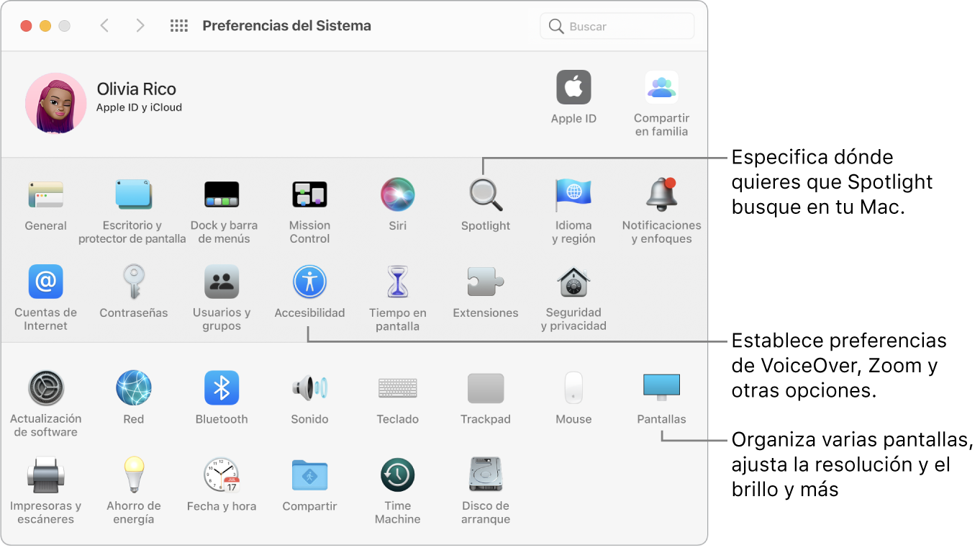Image resolution: width=980 pixels, height=548 pixels.
Task: Click the Apple ID y iCloud subtitle
Action: click(139, 108)
